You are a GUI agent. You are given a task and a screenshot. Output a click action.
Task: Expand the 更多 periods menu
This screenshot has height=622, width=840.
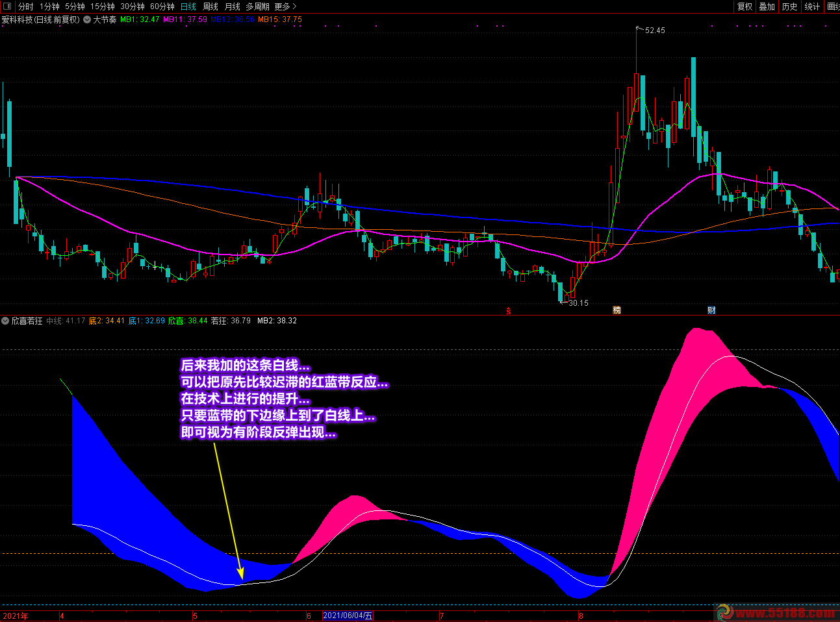point(285,6)
